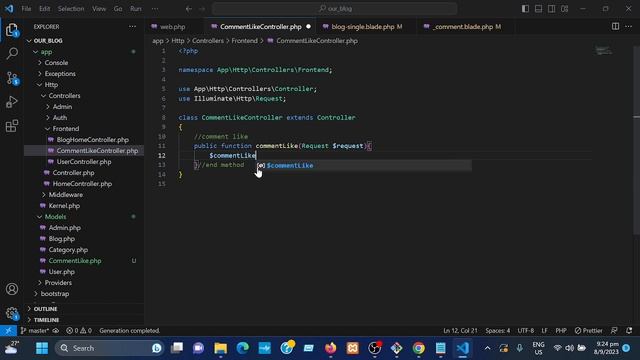Go back with the navigation arrow
640x360 pixels.
click(189, 9)
